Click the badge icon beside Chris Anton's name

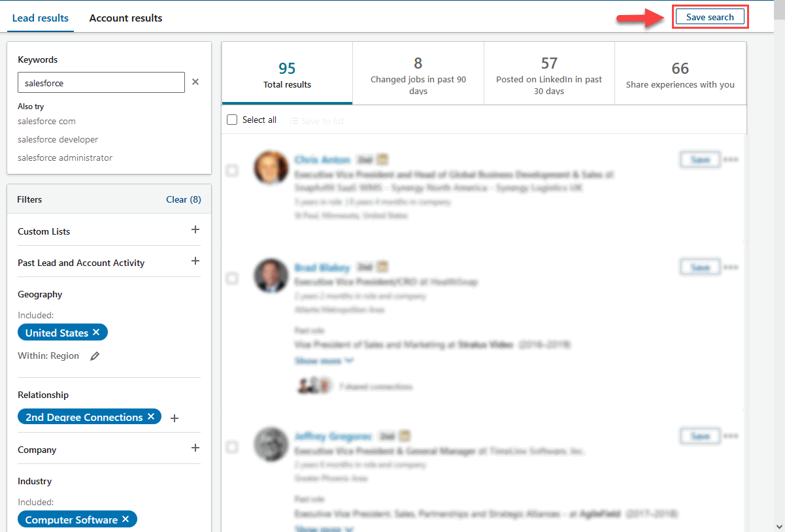click(x=383, y=159)
